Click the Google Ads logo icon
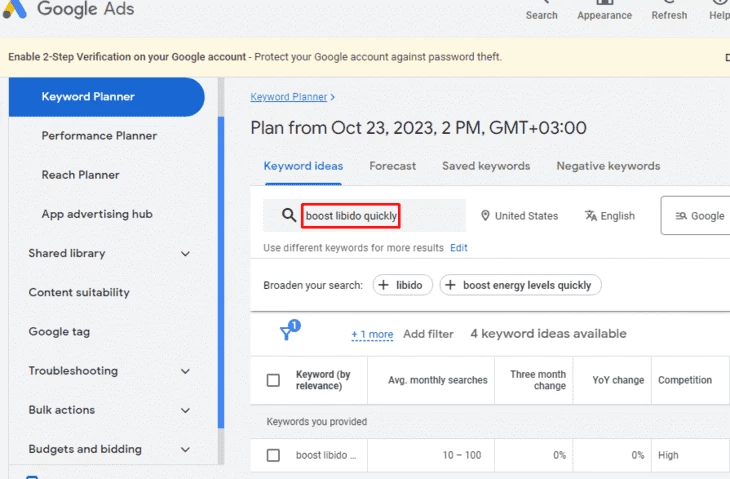Viewport: 730px width, 479px height. coord(14,9)
